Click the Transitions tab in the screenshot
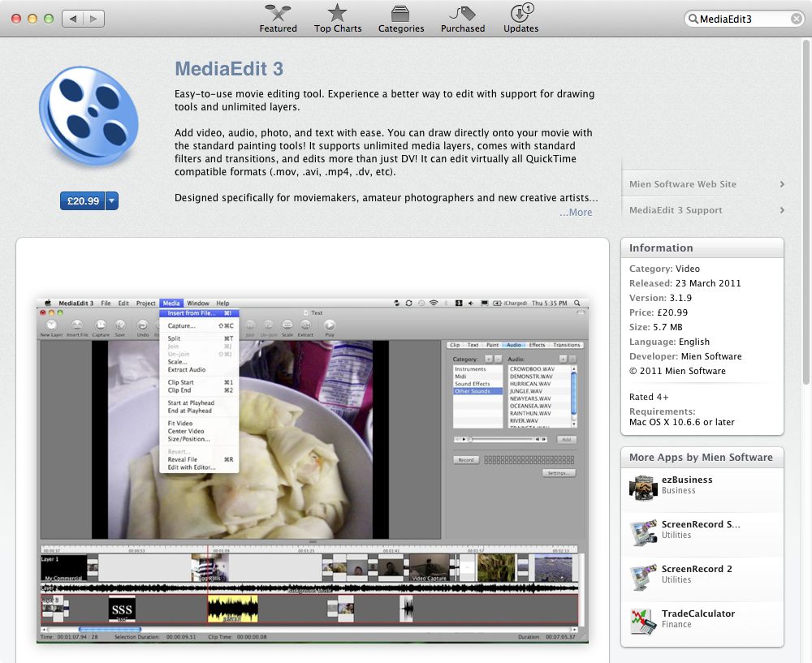Screen dimensions: 812x663 [x=567, y=345]
